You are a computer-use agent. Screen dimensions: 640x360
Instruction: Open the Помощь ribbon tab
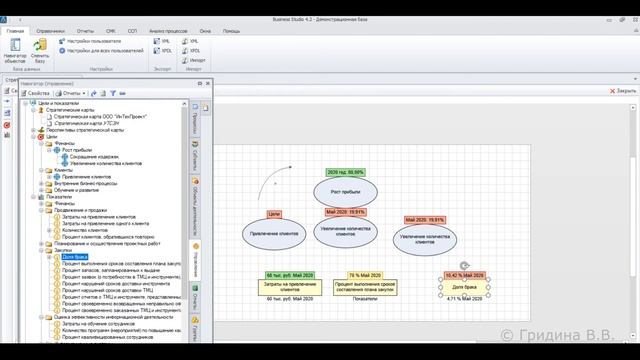[231, 31]
